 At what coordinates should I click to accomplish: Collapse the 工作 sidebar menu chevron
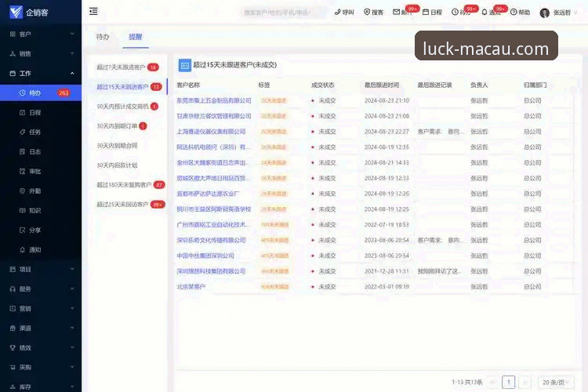(x=72, y=73)
